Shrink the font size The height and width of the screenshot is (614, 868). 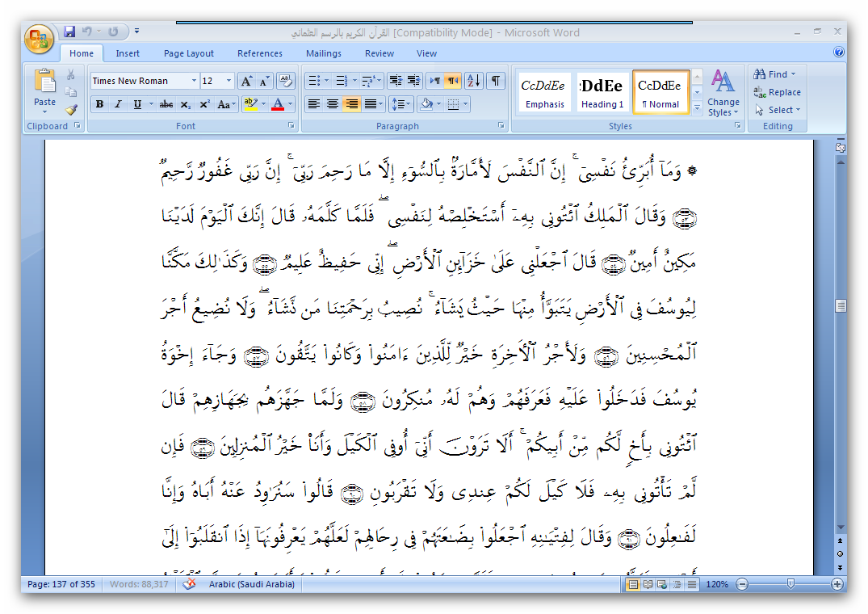tap(264, 82)
